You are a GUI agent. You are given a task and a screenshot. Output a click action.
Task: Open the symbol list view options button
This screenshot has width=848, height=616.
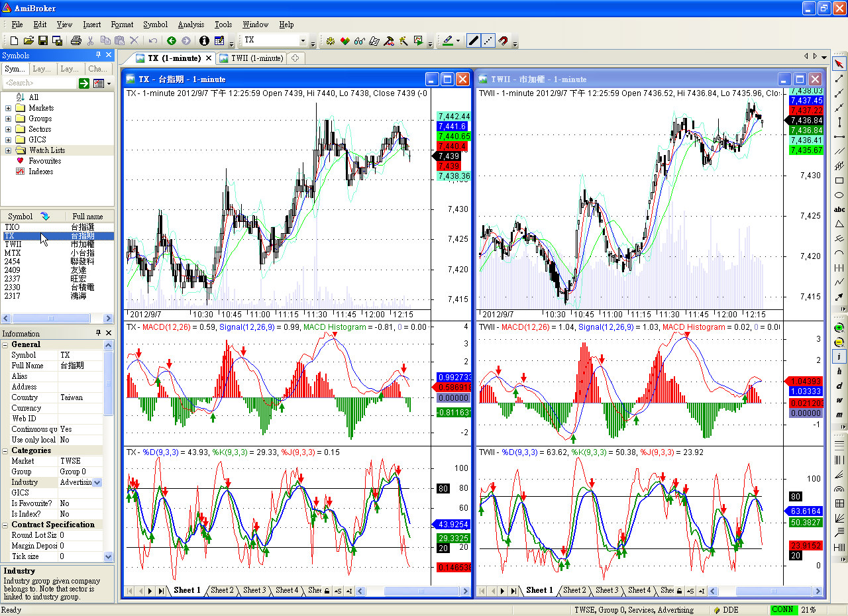click(x=102, y=83)
